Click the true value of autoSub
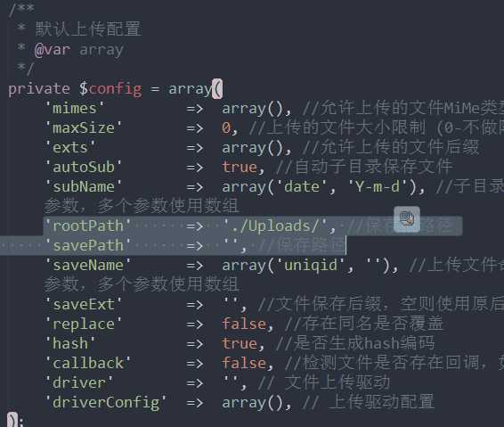 point(240,168)
